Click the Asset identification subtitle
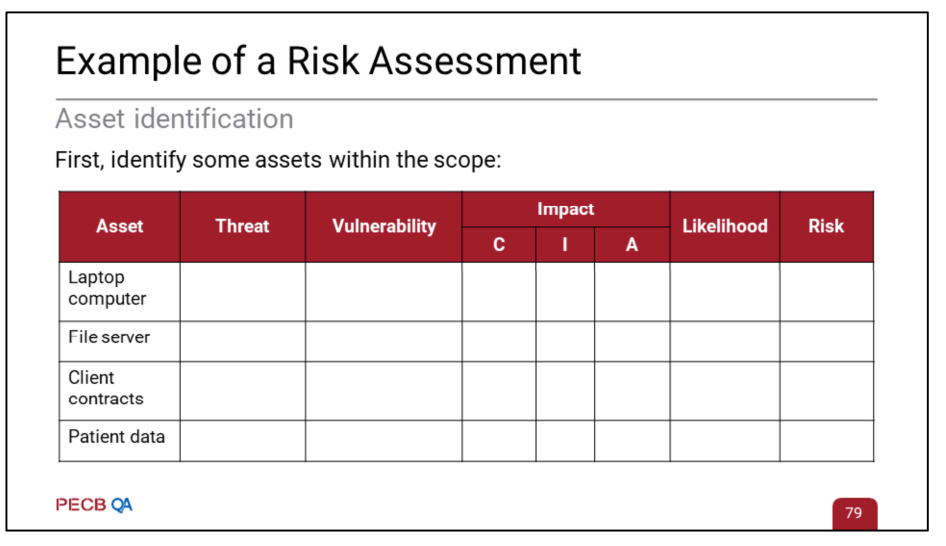This screenshot has height=546, width=946. coord(174,118)
